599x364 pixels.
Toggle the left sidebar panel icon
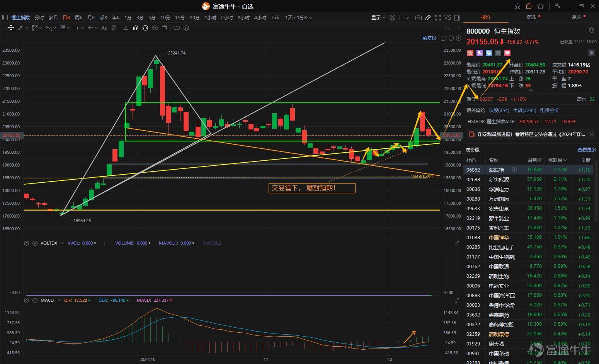tap(5, 17)
